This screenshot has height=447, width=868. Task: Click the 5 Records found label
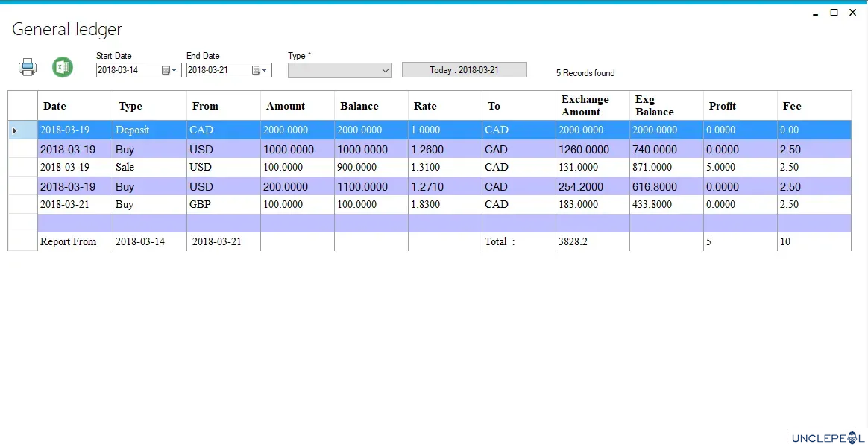(585, 73)
